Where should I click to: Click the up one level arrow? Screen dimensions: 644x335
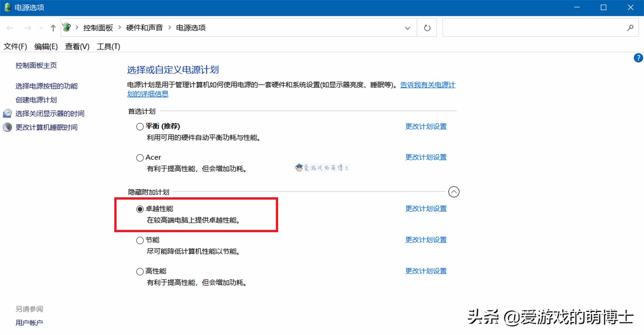click(52, 27)
